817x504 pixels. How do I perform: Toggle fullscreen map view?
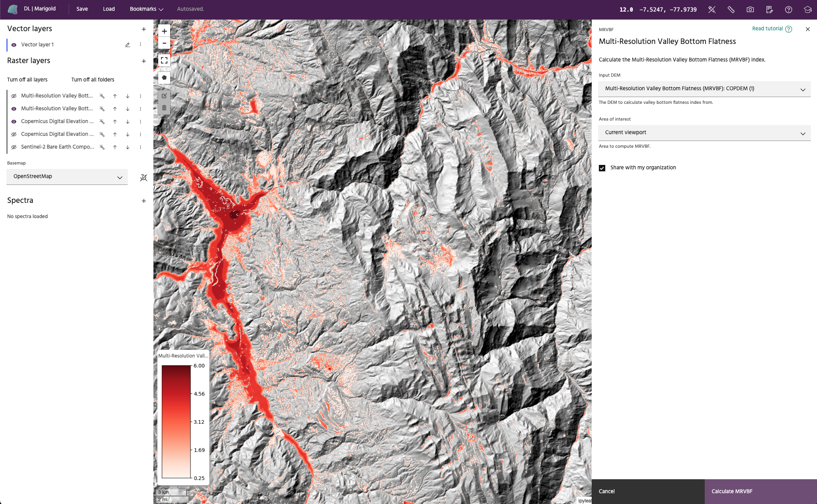coord(164,60)
